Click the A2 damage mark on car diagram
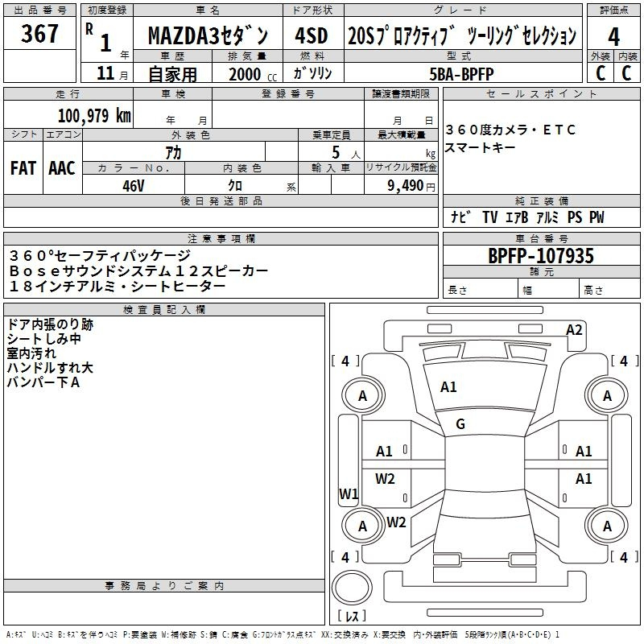 (574, 329)
